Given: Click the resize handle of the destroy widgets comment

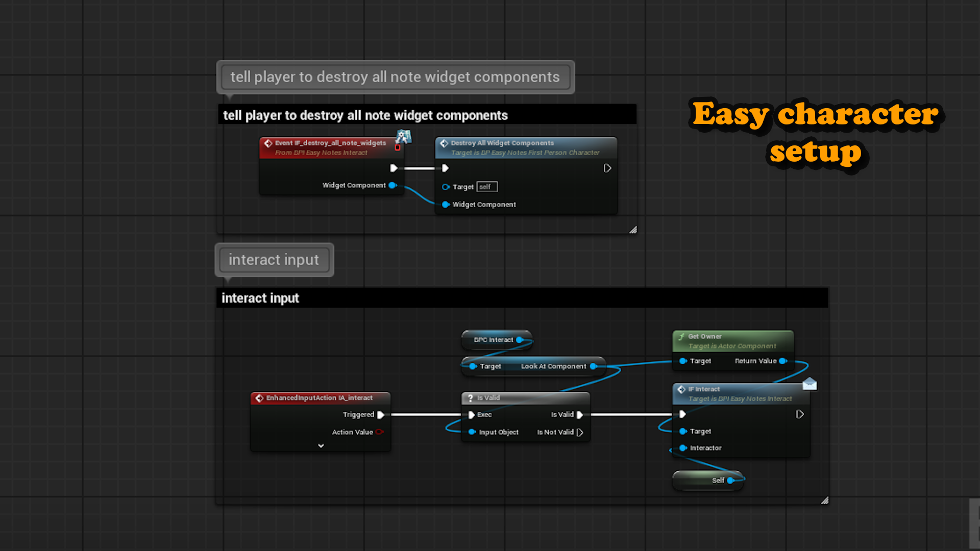Looking at the screenshot, I should click(633, 230).
